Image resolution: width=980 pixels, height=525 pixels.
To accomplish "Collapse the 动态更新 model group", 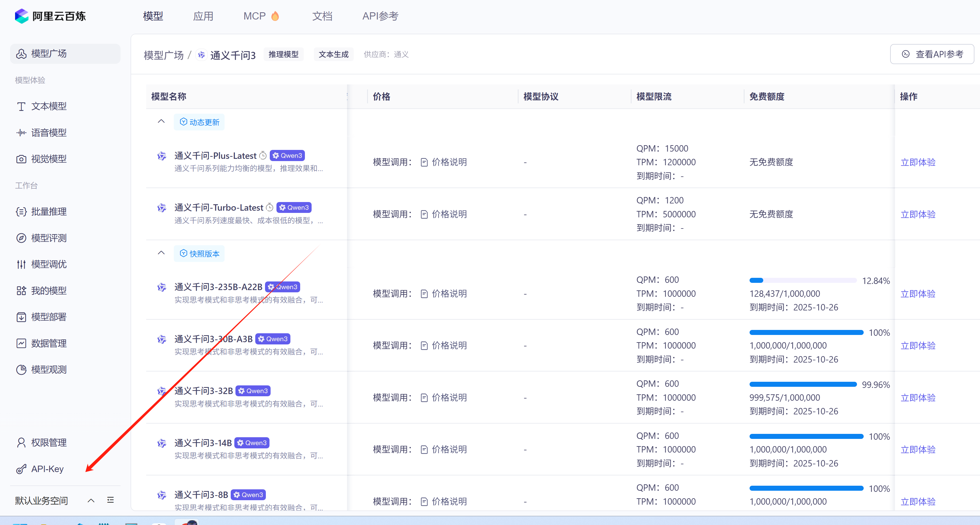I will click(161, 121).
